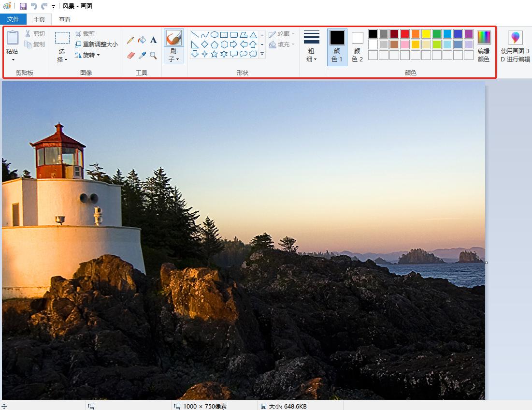This screenshot has width=532, height=410.
Task: Activate the 颜色 1 foreground color box
Action: (x=337, y=47)
